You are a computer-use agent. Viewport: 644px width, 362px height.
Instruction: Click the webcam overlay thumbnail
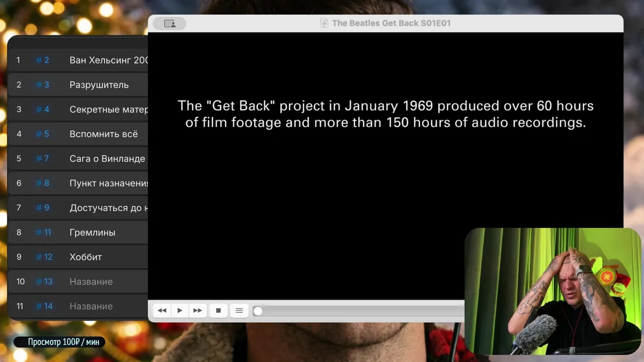(x=553, y=291)
